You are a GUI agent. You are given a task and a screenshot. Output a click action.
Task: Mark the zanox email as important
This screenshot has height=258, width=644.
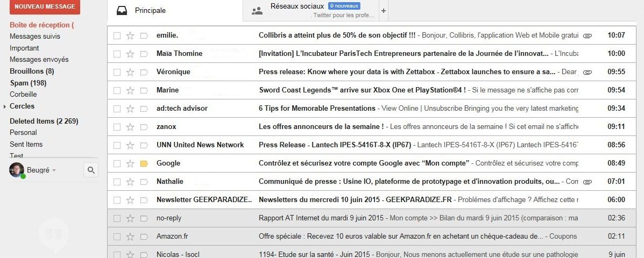click(x=144, y=127)
